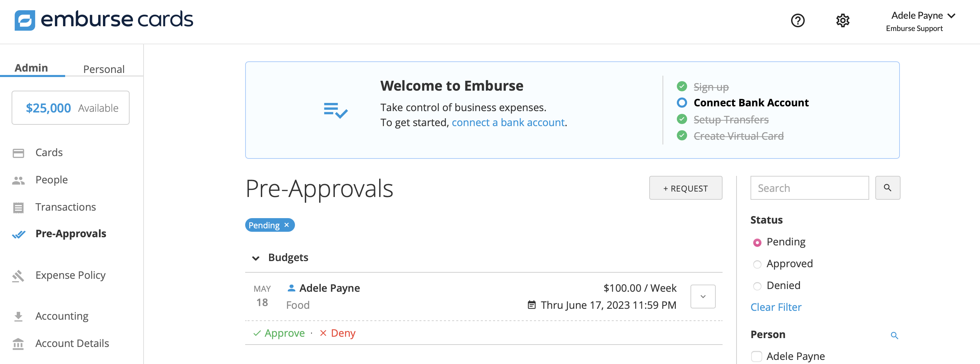
Task: Open the Transactions sidebar item
Action: (65, 207)
